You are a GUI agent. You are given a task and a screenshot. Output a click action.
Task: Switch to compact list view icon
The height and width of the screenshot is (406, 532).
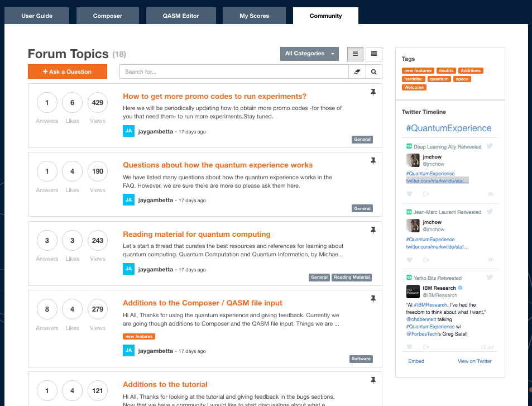pos(374,54)
